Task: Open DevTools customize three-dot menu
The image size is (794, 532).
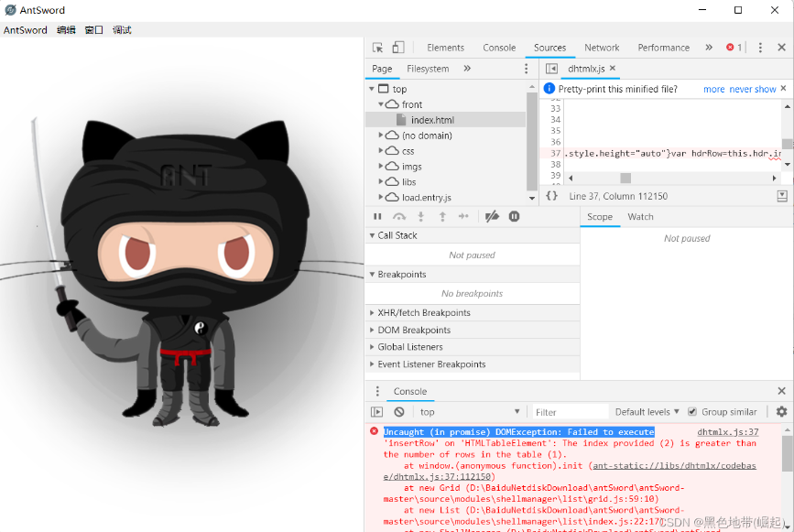Action: [760, 48]
